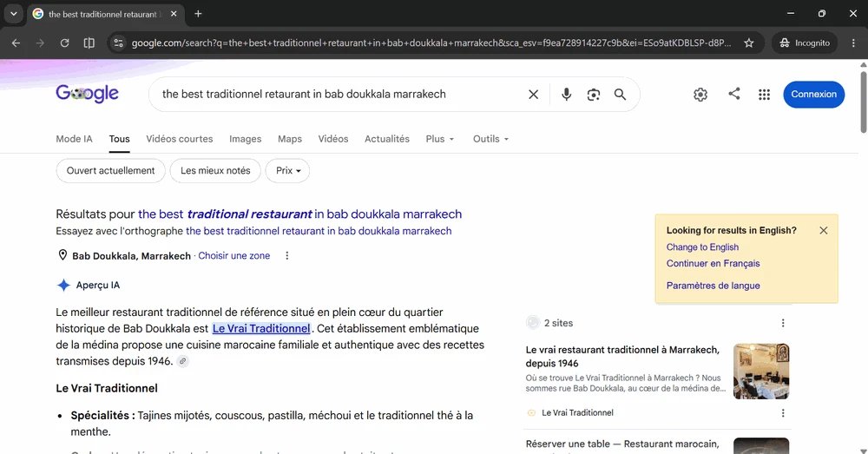This screenshot has height=454, width=868.
Task: Toggle Les mieux notés filter
Action: [x=215, y=170]
